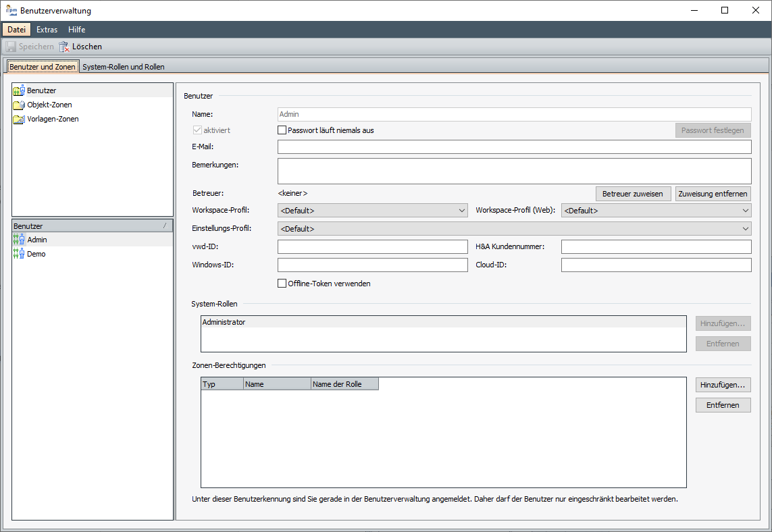Switch to 'System-Rollen und Rollen' tab
This screenshot has width=772, height=532.
(124, 67)
